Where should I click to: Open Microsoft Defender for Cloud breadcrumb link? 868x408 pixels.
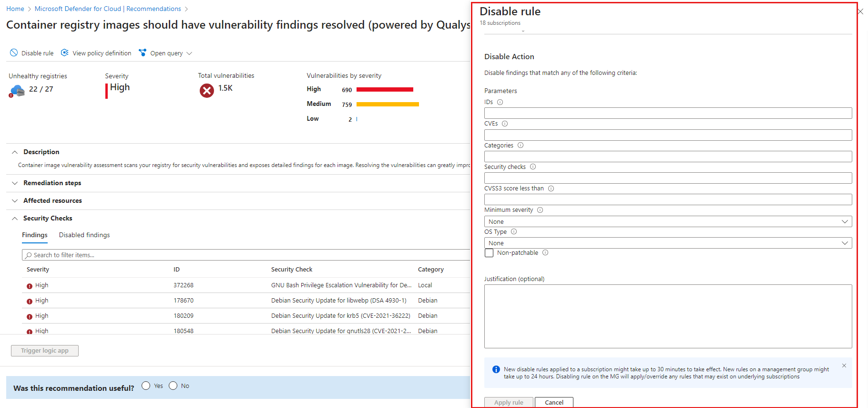(108, 9)
